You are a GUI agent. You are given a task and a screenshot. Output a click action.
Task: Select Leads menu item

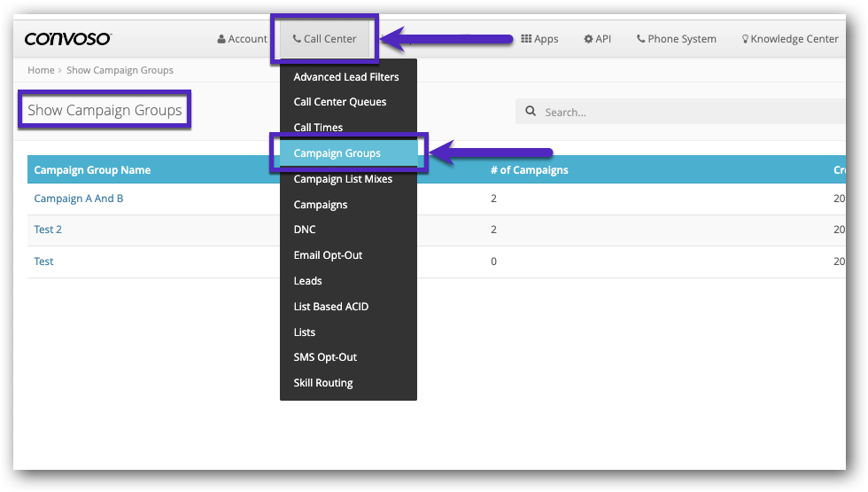pyautogui.click(x=348, y=281)
